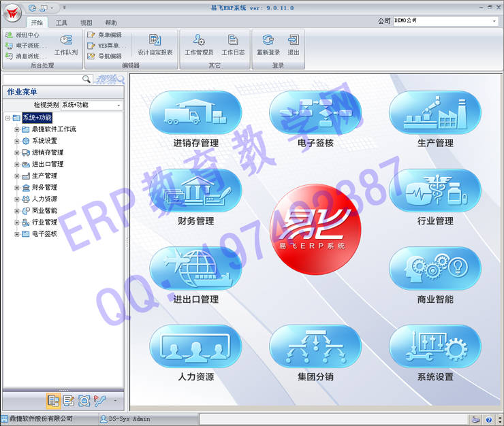Select second bottom panel icon with pencil

point(69,401)
